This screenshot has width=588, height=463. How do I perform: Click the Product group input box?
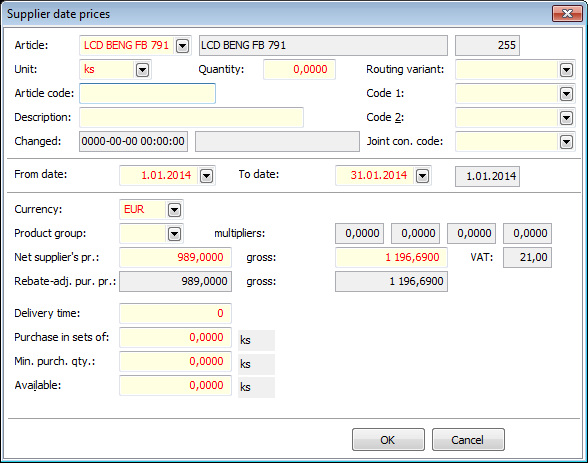(x=143, y=233)
